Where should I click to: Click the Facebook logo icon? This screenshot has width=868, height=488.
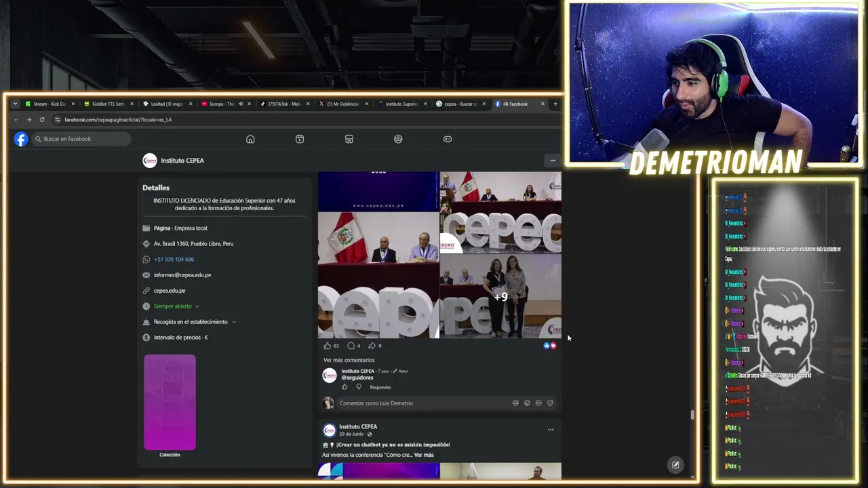click(21, 139)
